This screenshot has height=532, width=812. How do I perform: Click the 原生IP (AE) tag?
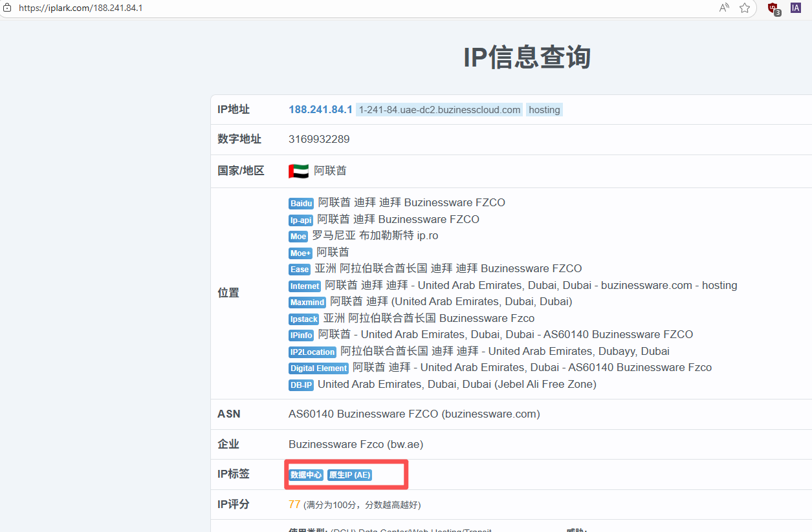click(x=349, y=475)
